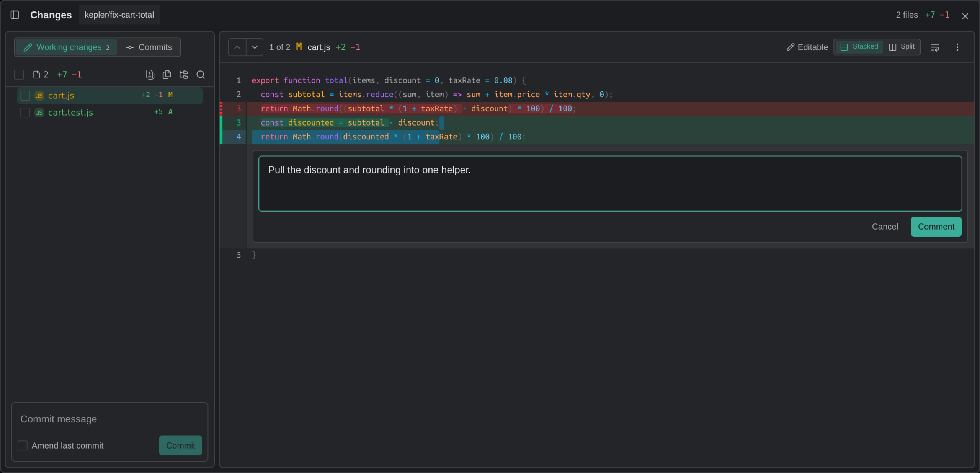The image size is (980, 473).
Task: Submit with the Comment button
Action: coord(936,227)
